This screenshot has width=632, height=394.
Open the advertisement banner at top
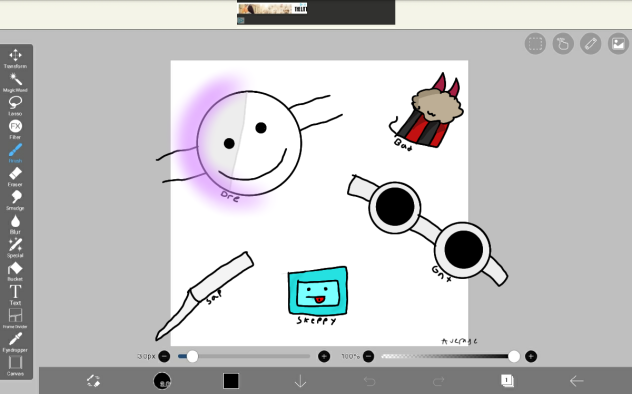coord(316,12)
